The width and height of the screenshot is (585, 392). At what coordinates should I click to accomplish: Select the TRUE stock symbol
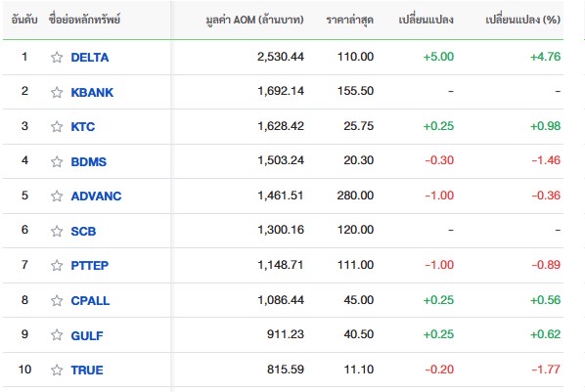[87, 370]
